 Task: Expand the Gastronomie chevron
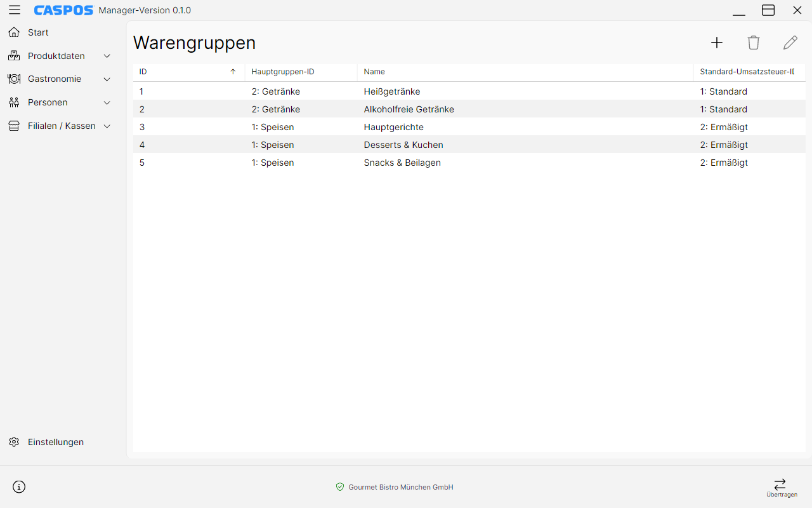107,79
